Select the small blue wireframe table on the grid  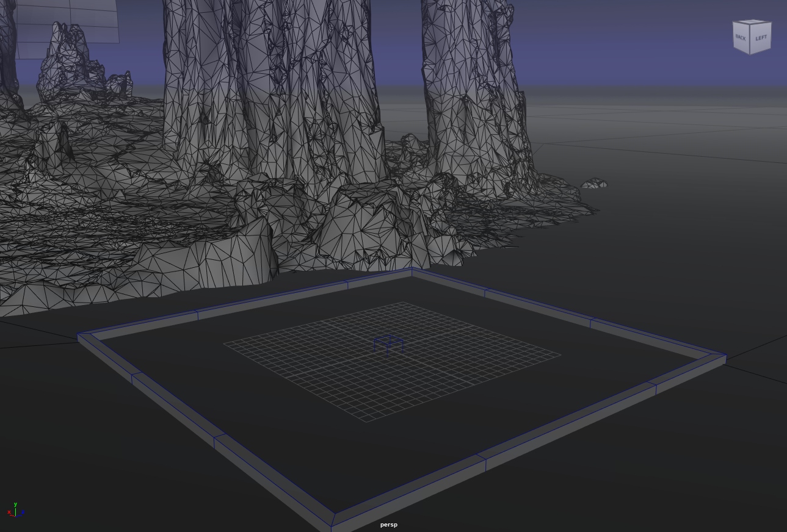(x=388, y=344)
